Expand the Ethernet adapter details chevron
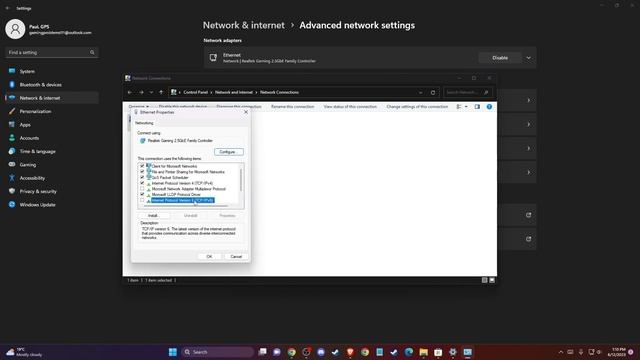 [529, 58]
